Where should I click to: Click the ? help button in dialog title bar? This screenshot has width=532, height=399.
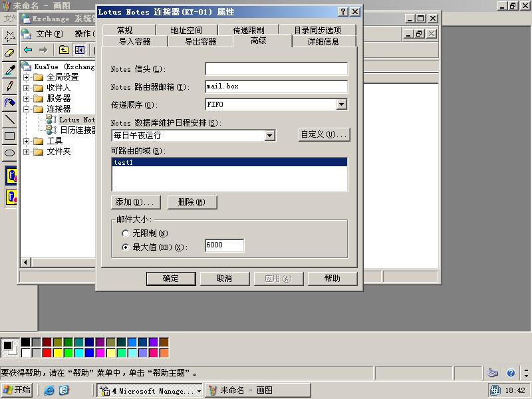click(342, 12)
